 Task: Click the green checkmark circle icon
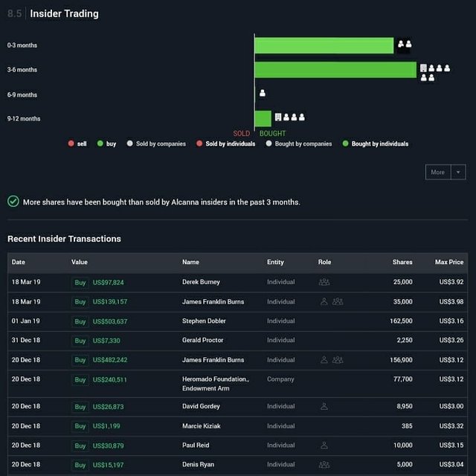[13, 202]
